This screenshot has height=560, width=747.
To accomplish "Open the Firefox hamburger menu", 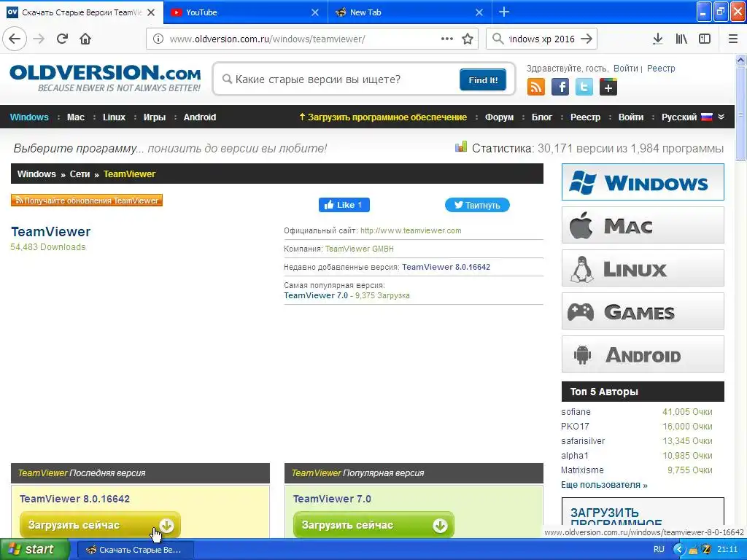I will [733, 39].
